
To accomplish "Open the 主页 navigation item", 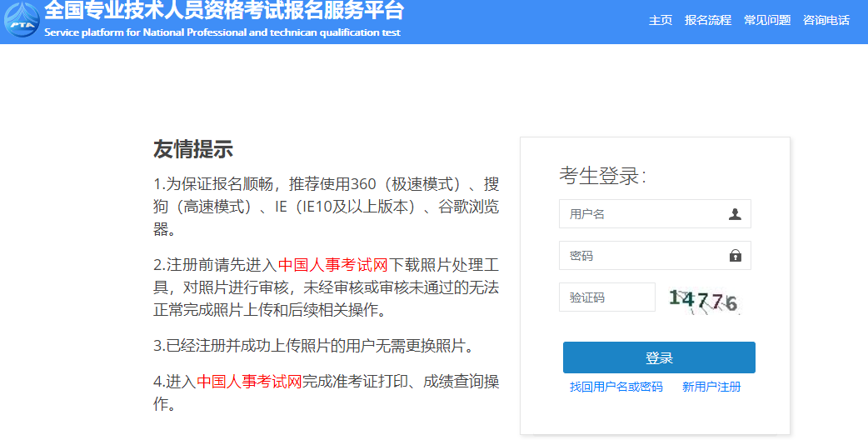I will tap(661, 21).
